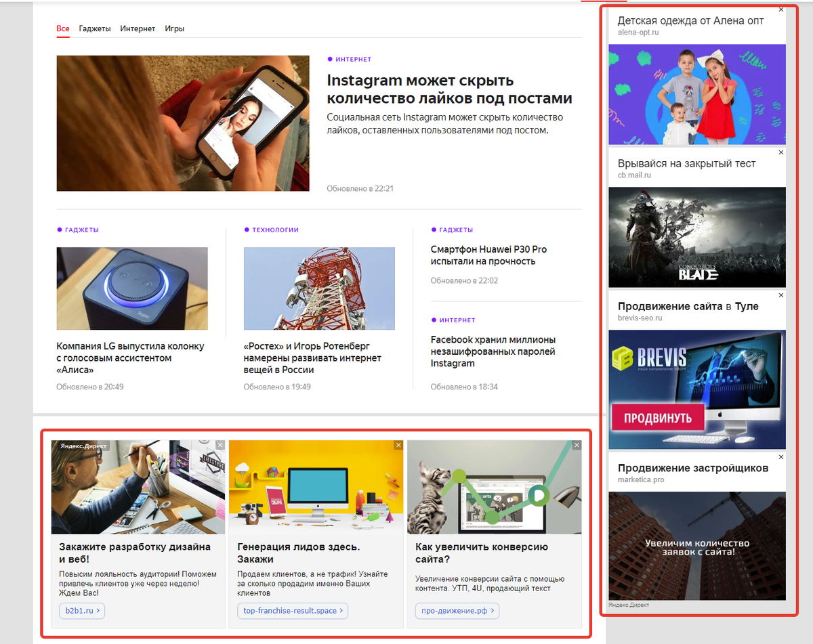Image resolution: width=813 pixels, height=644 pixels.
Task: Open the Генерация лидов здесь ad title
Action: (299, 553)
